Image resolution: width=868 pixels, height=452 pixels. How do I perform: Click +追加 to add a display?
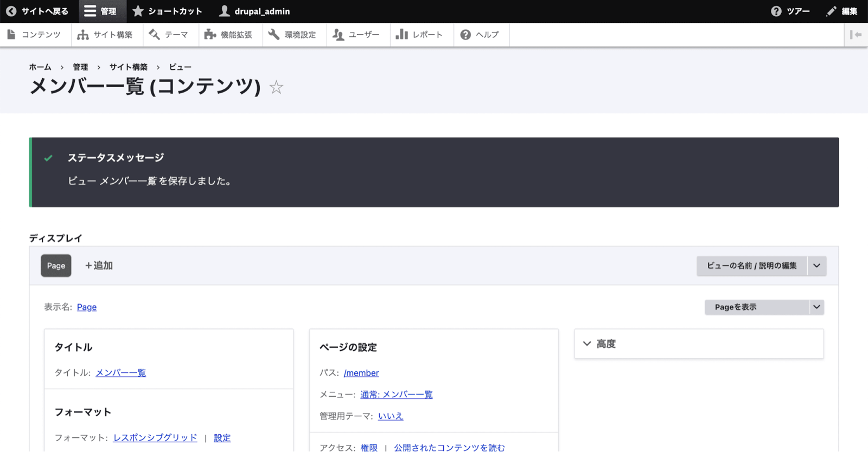99,266
